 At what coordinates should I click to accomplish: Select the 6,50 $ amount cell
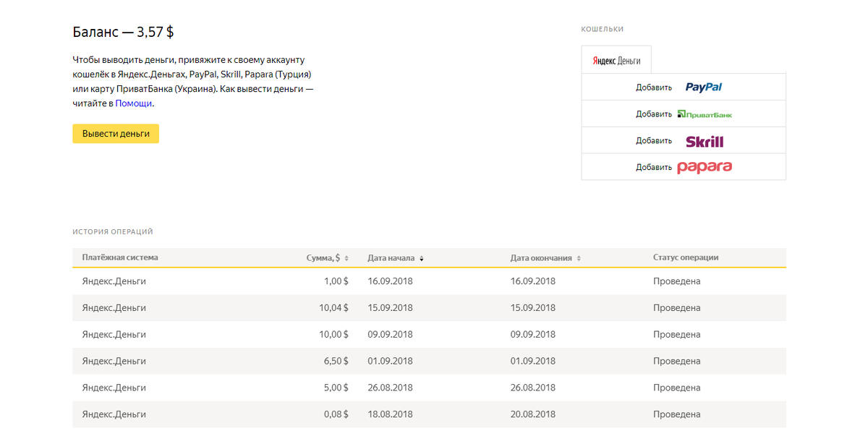(x=336, y=361)
